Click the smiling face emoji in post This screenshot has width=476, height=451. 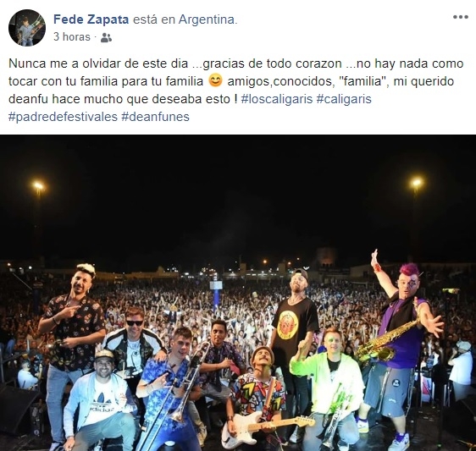(215, 81)
